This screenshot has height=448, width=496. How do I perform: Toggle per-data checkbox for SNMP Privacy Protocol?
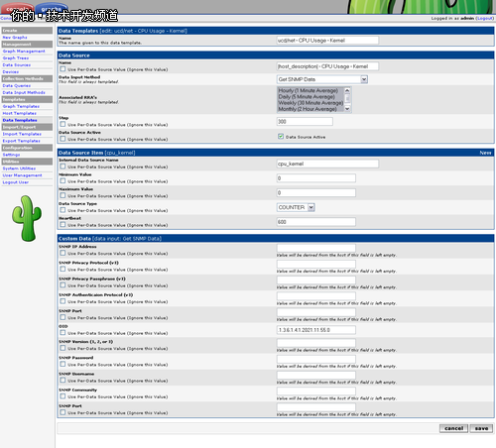(62, 270)
